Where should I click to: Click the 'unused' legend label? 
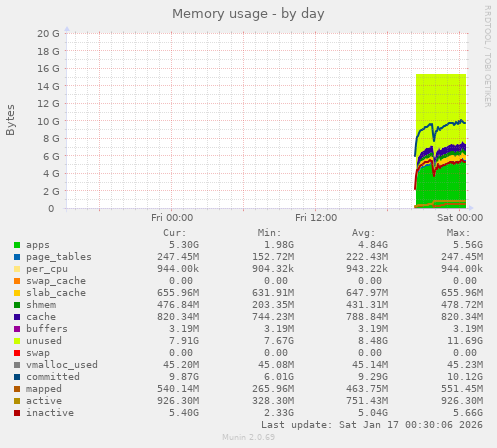point(44,341)
